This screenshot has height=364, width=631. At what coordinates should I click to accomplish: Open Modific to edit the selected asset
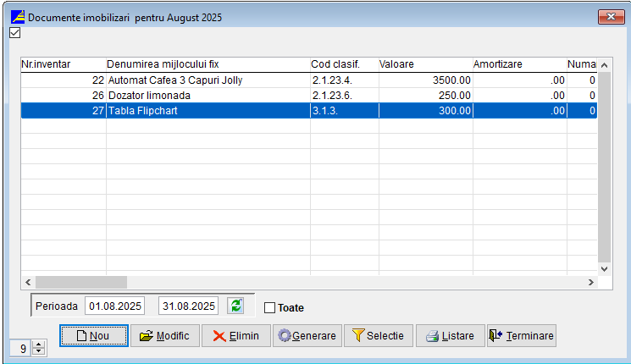165,336
